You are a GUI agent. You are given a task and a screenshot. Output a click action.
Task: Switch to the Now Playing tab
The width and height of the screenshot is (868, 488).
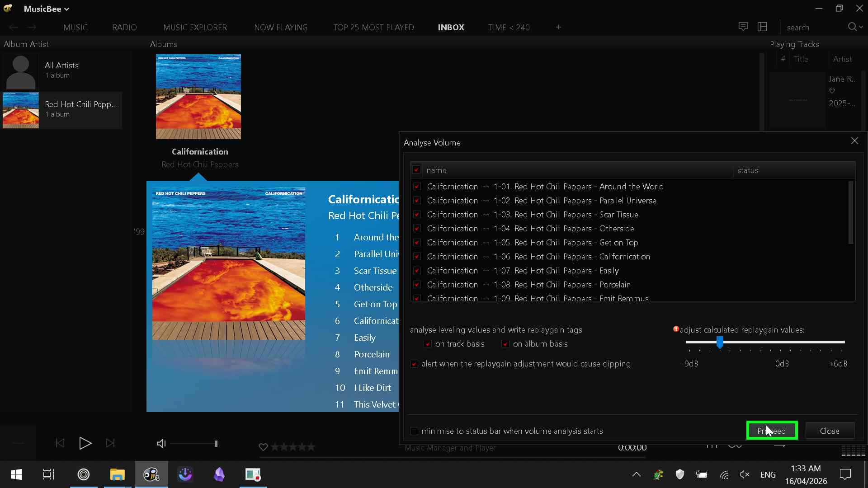[280, 28]
